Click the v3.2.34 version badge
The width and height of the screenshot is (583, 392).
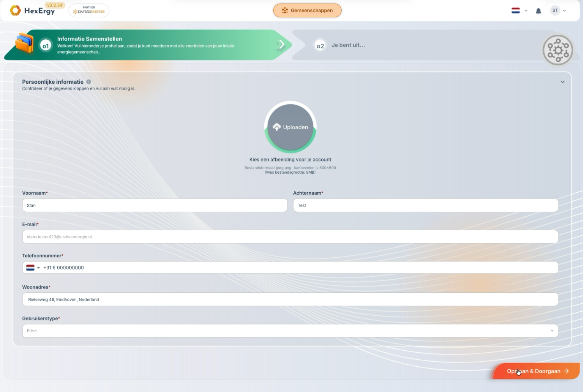point(55,5)
